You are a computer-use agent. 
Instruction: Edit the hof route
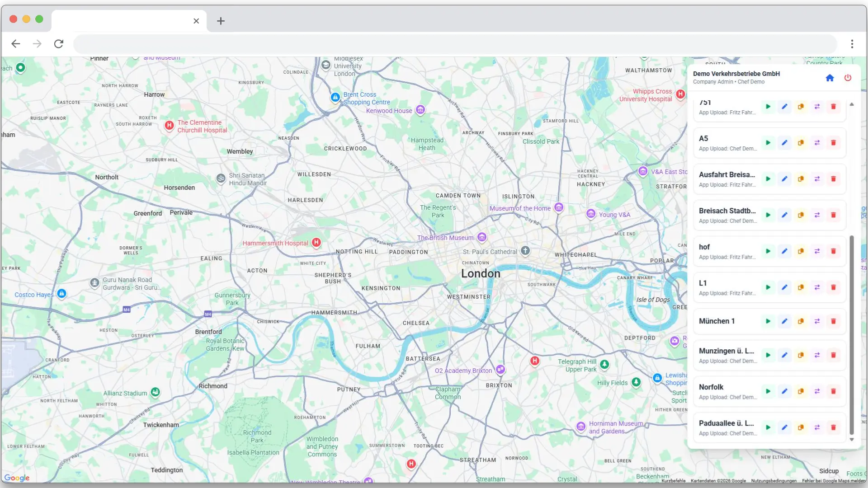coord(784,251)
